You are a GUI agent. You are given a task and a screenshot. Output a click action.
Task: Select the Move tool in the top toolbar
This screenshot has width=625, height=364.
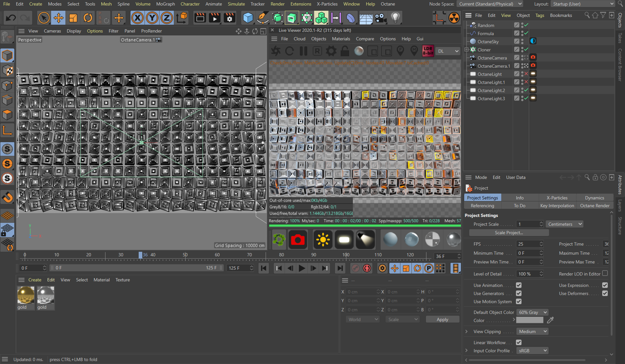[x=59, y=18]
